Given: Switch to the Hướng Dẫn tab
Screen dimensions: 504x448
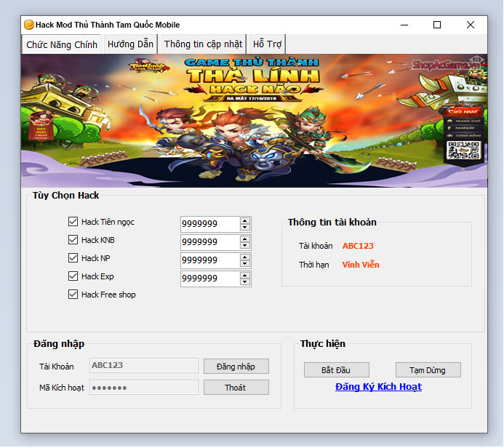Looking at the screenshot, I should click(130, 44).
